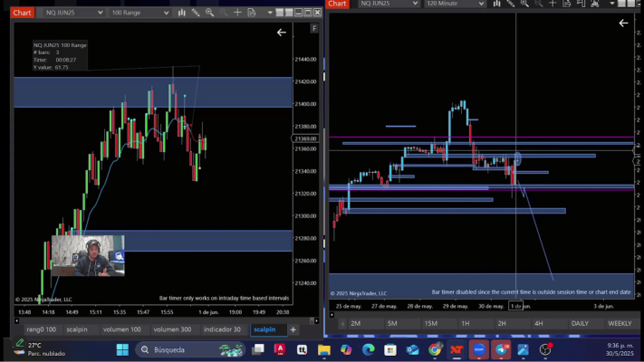Expand the NQ JUN25 instrument dropdown in left chart
Image resolution: width=644 pixels, height=362 pixels.
[x=73, y=13]
